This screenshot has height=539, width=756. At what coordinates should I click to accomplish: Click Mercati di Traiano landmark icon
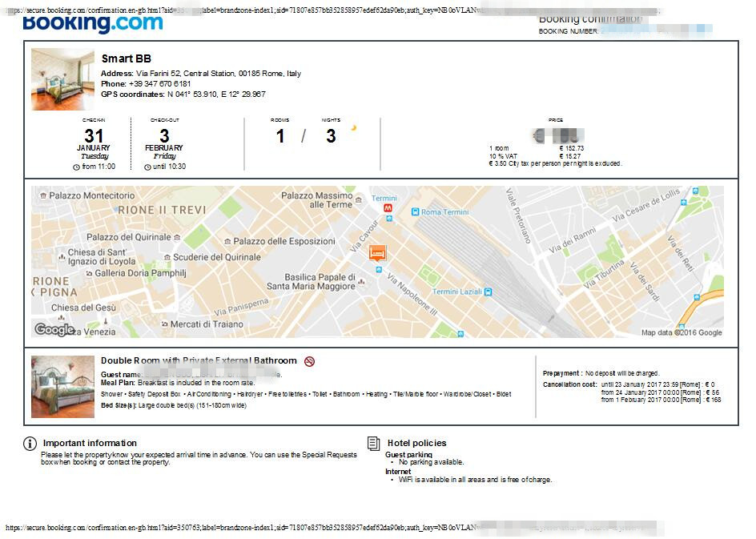tap(165, 324)
